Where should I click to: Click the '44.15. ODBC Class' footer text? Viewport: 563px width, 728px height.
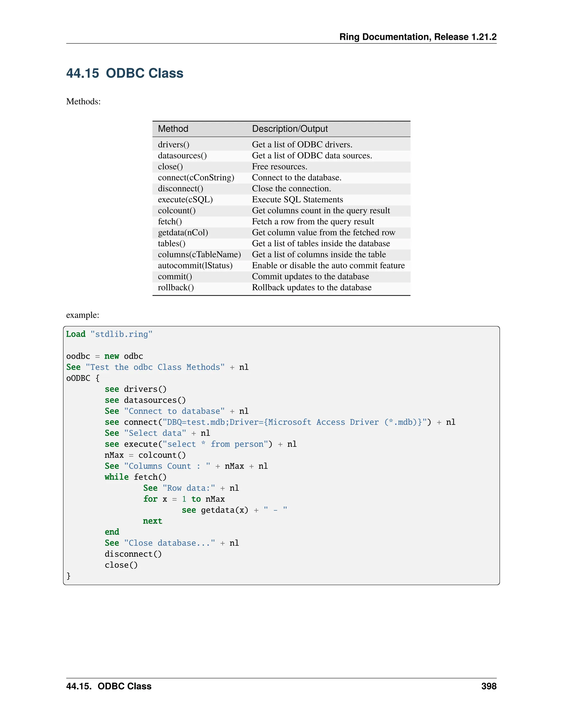click(109, 686)
